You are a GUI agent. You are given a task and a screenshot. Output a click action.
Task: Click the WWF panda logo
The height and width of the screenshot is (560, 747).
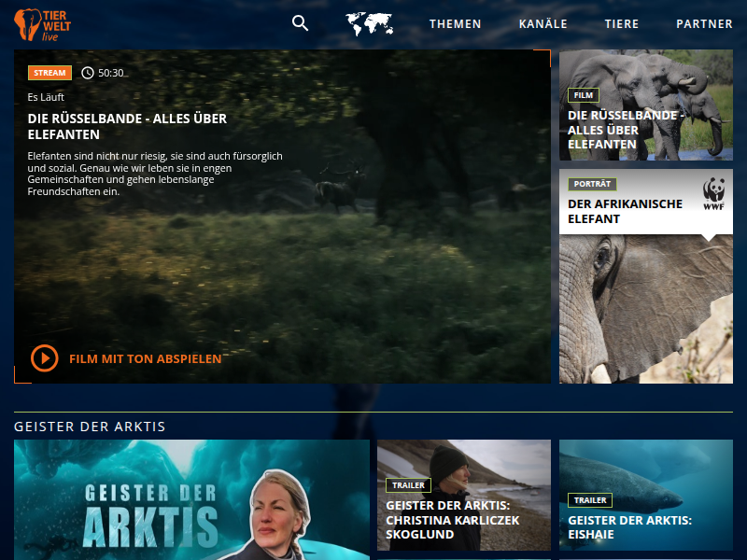point(714,194)
